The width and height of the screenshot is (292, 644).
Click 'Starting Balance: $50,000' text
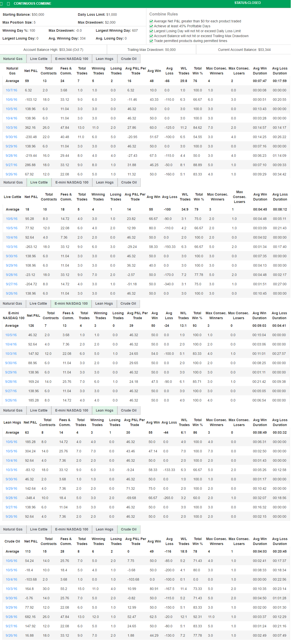pyautogui.click(x=24, y=15)
